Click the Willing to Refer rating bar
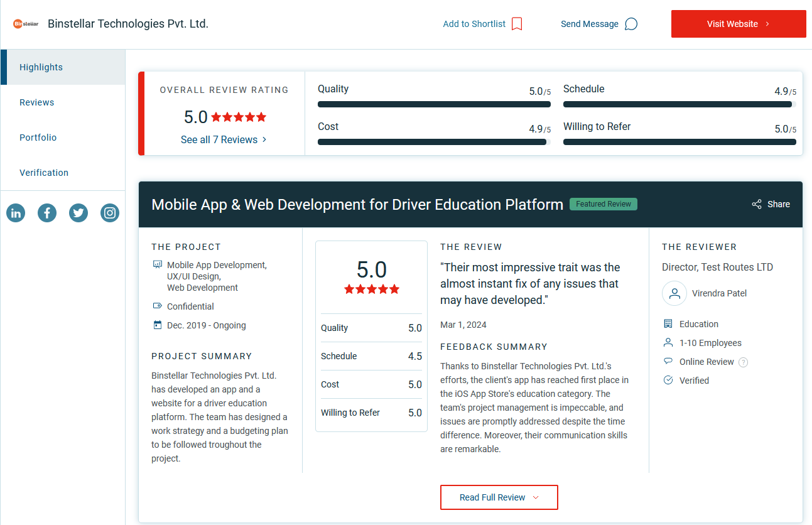 pos(679,142)
